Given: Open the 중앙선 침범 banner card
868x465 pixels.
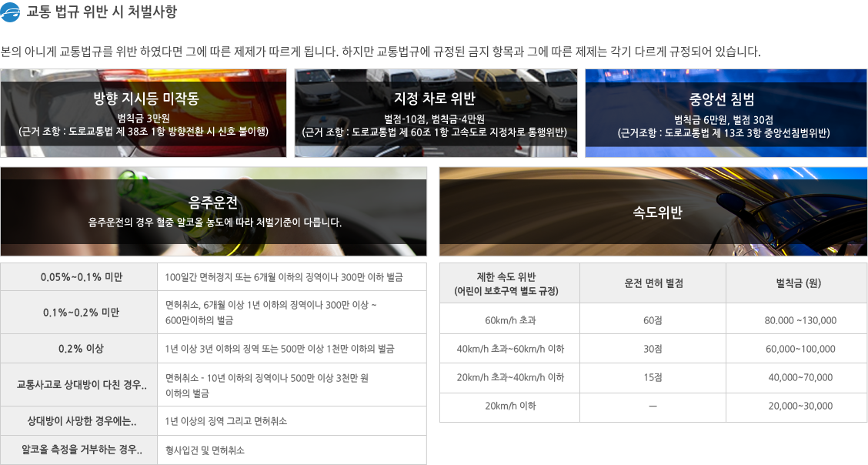Looking at the screenshot, I should point(726,113).
